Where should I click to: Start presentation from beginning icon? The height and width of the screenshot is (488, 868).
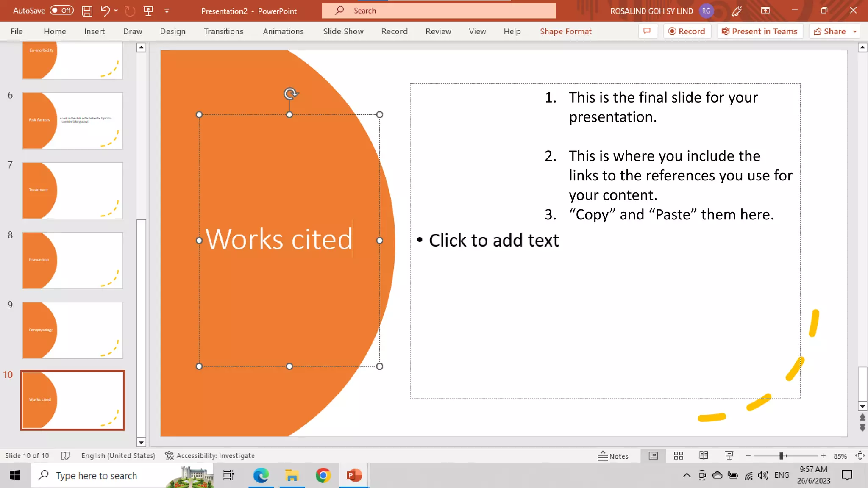[x=148, y=11]
